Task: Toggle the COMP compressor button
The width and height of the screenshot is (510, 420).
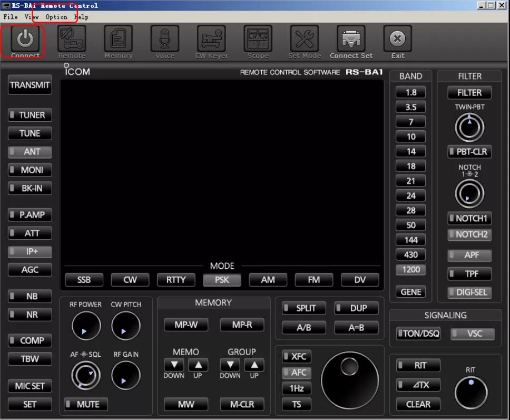Action: pyautogui.click(x=30, y=340)
